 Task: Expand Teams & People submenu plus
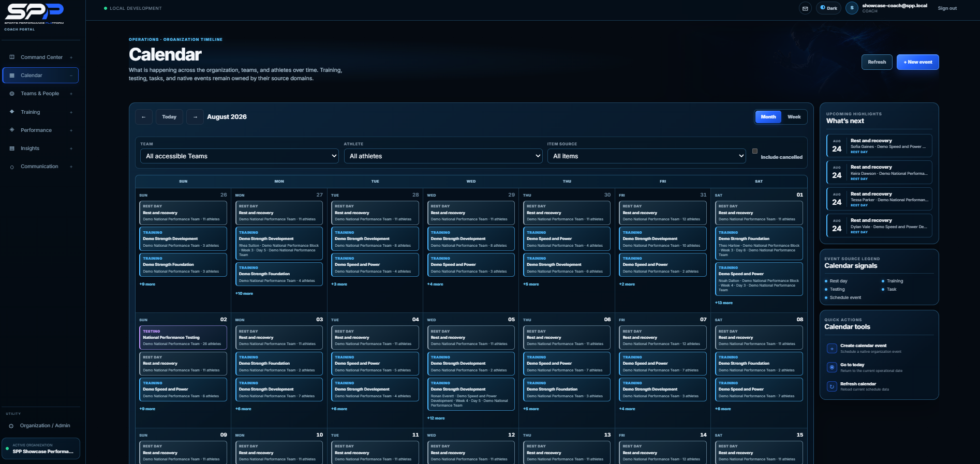[71, 94]
